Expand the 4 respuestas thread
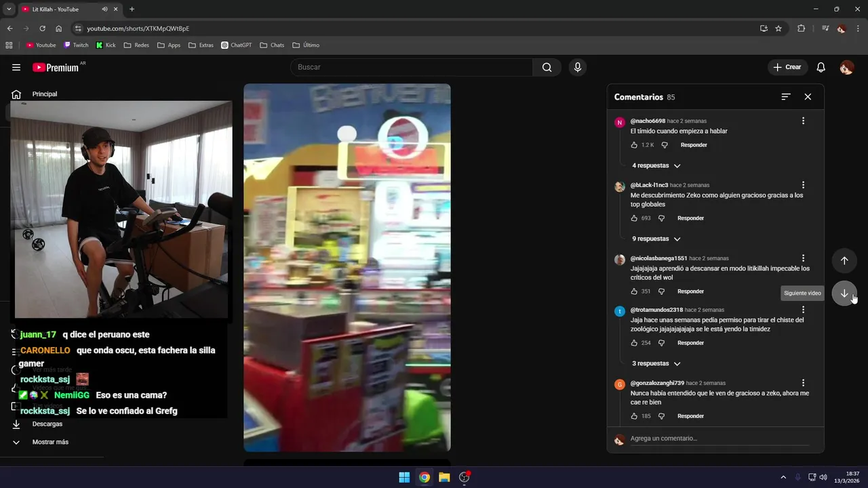This screenshot has height=488, width=868. [656, 165]
